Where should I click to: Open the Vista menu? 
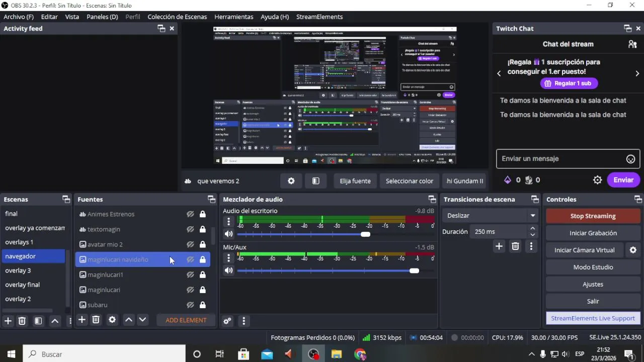tap(72, 17)
